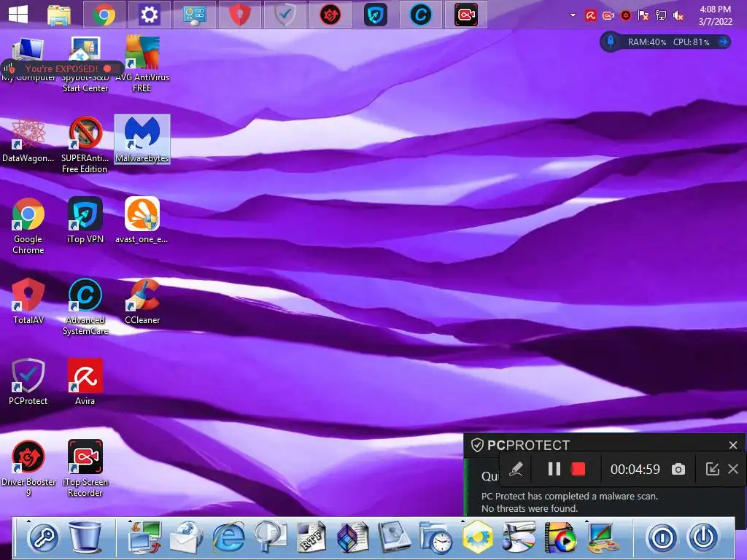Switch to TotalAV red shield taskbar item

click(239, 15)
